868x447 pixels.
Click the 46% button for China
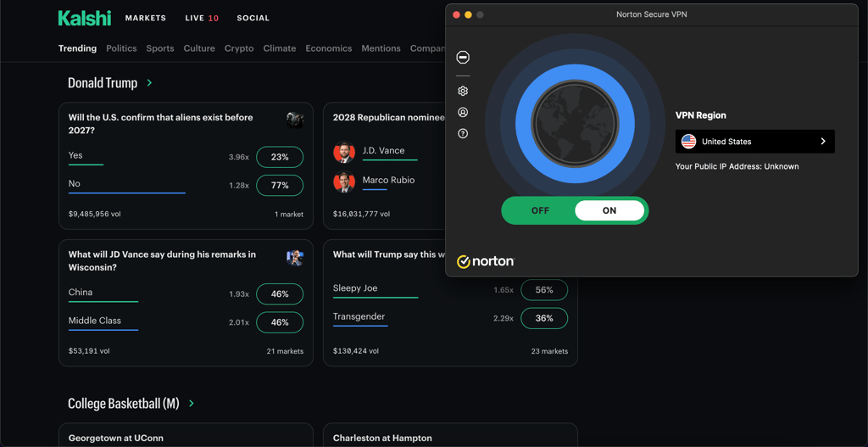pos(280,294)
